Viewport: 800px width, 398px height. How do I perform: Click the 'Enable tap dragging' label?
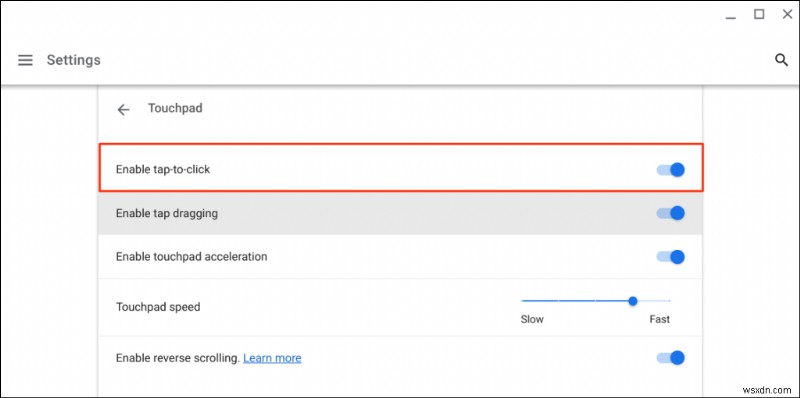167,213
